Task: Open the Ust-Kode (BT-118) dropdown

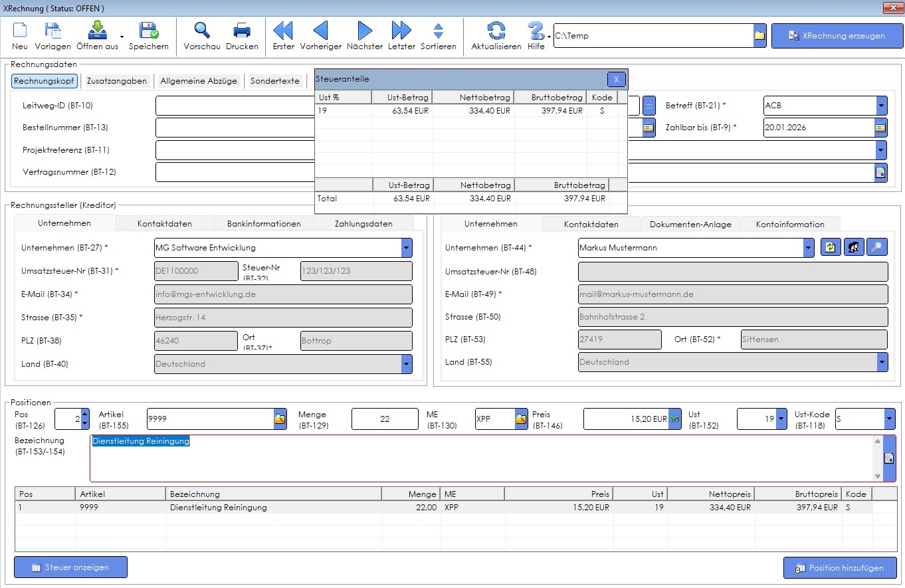Action: click(889, 419)
